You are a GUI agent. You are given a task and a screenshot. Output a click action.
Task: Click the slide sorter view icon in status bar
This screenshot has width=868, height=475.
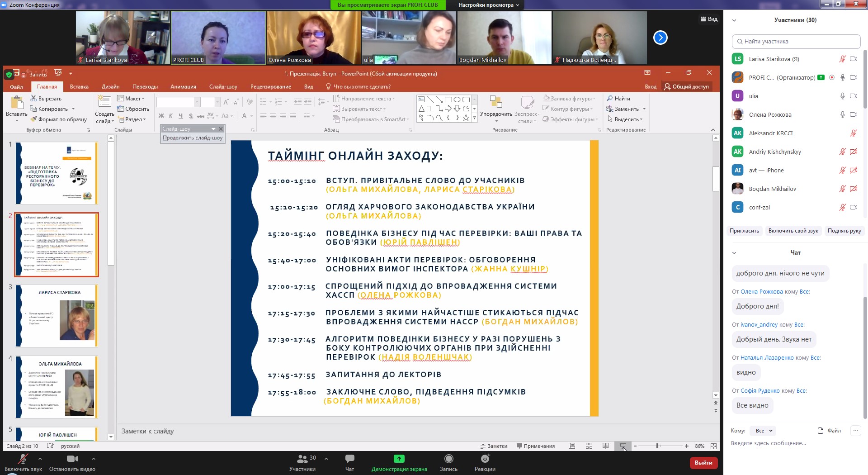click(x=589, y=446)
